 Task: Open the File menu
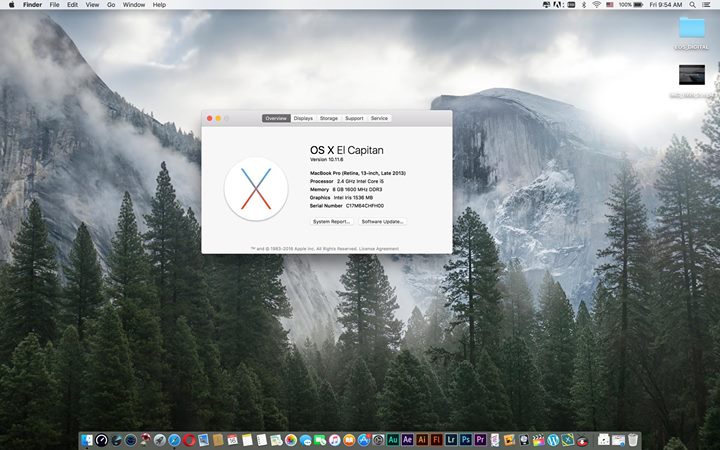[54, 5]
